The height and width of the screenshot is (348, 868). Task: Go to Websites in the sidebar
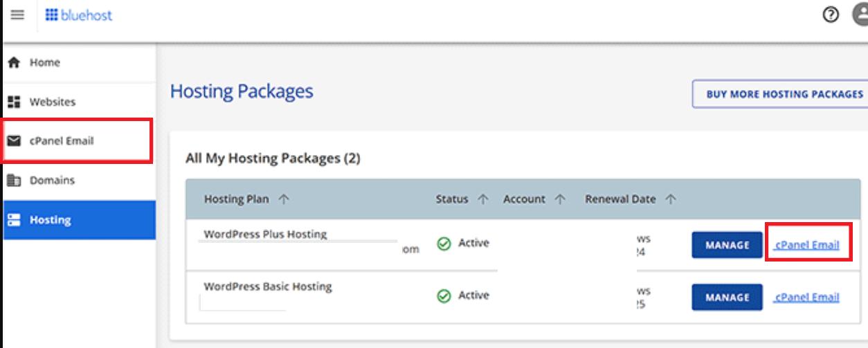tap(53, 102)
